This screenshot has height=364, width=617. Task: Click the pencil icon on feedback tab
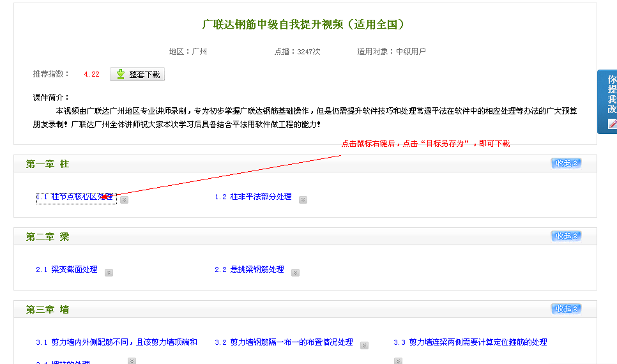613,124
